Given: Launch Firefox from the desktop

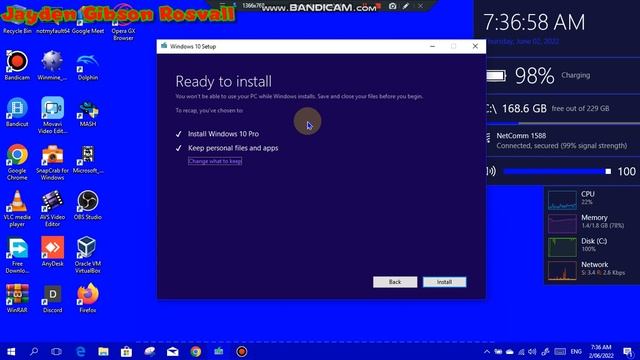Looking at the screenshot, I should [88, 298].
